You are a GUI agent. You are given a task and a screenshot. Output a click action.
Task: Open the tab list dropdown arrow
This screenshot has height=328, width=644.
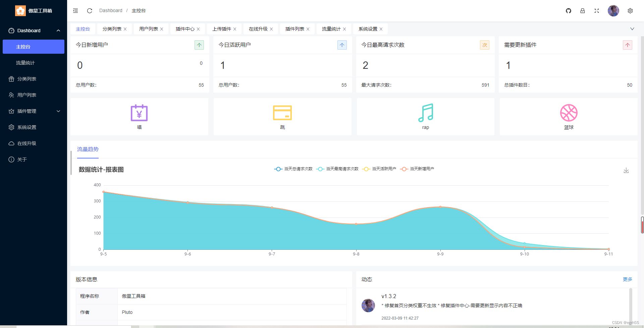pyautogui.click(x=633, y=29)
